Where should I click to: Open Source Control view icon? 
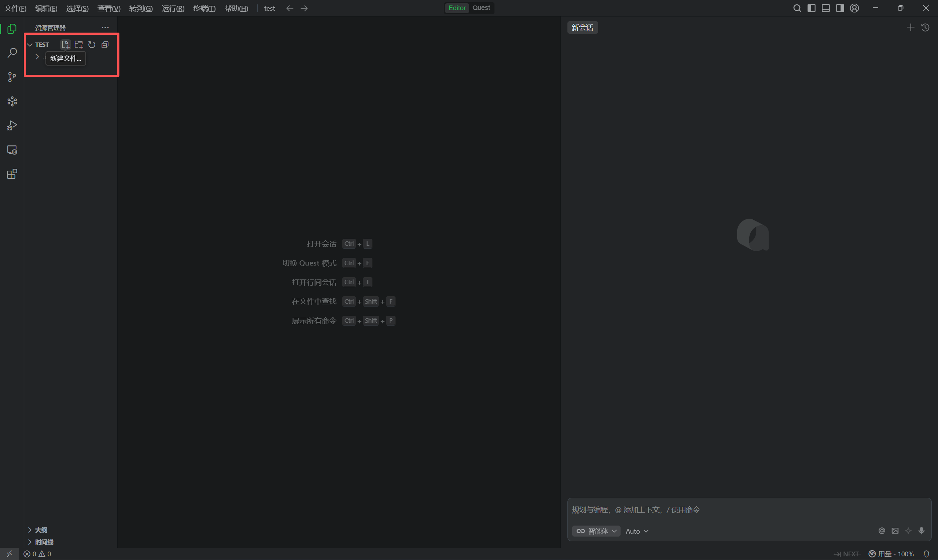click(12, 77)
